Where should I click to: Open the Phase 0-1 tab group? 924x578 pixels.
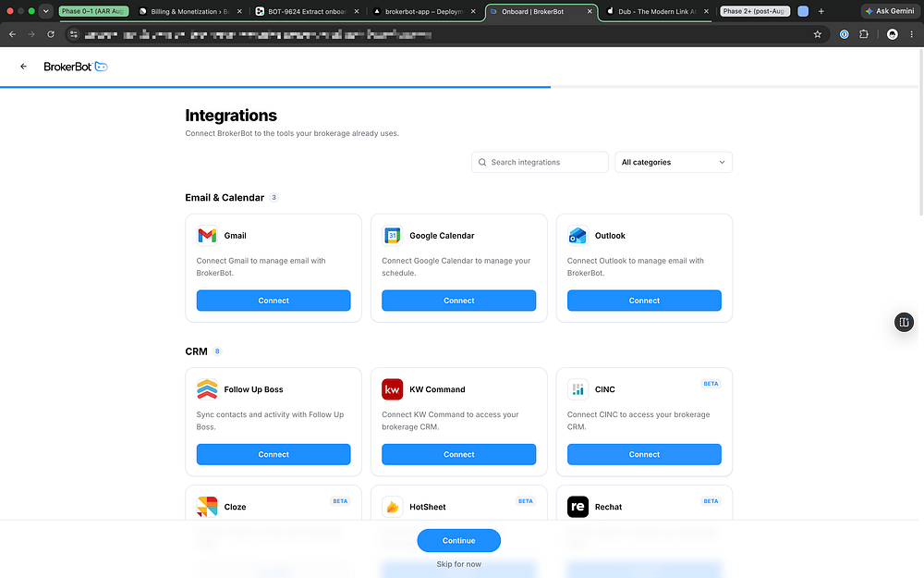[x=93, y=11]
